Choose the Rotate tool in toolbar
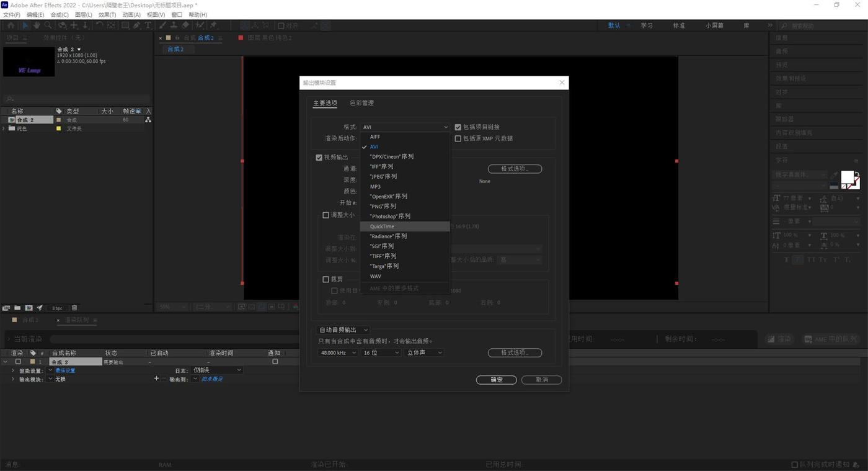 99,25
